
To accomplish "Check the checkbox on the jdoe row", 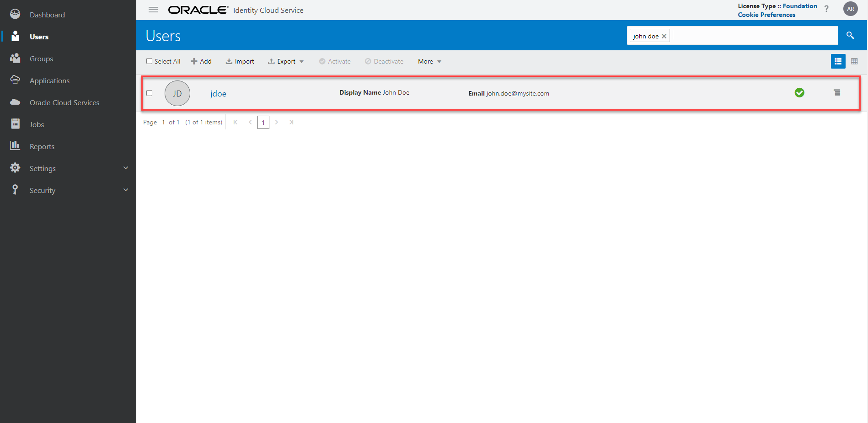I will pyautogui.click(x=149, y=93).
